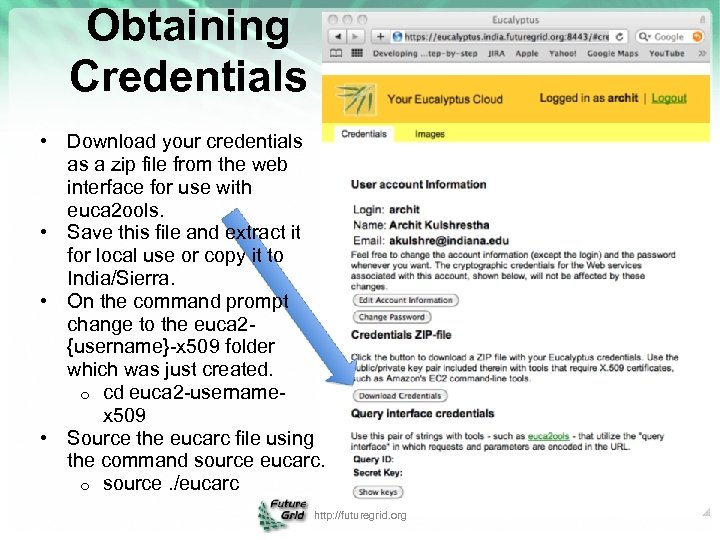Reload the page using the refresh icon

619,37
